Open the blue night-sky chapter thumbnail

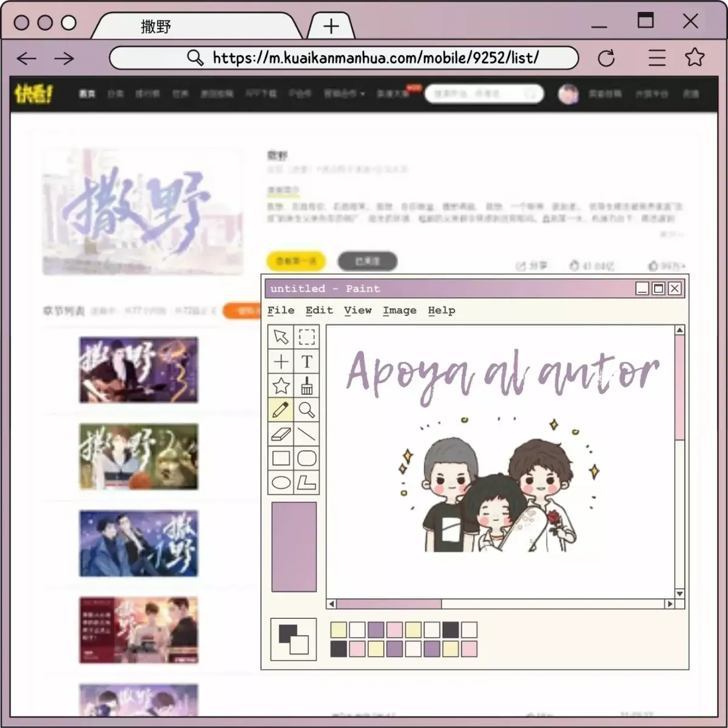click(x=139, y=544)
